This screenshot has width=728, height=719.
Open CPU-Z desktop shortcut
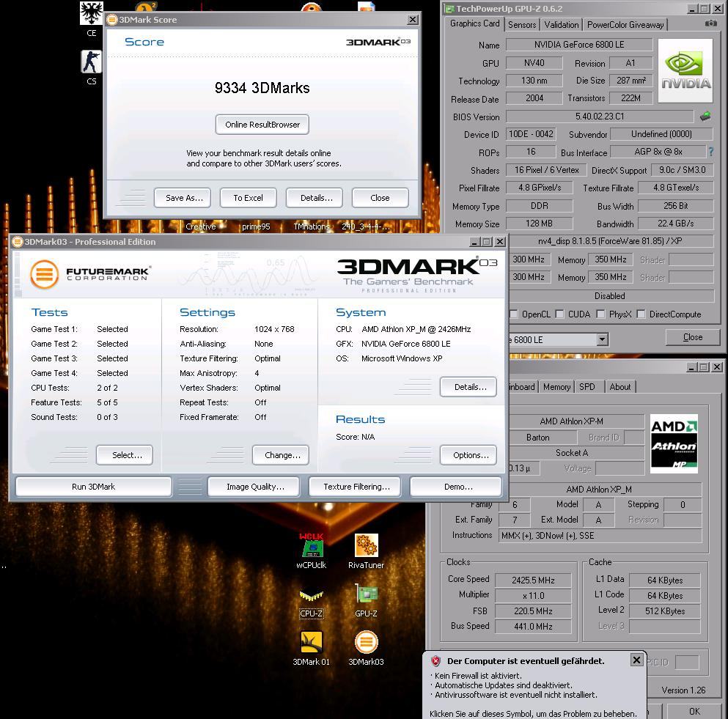coord(311,602)
